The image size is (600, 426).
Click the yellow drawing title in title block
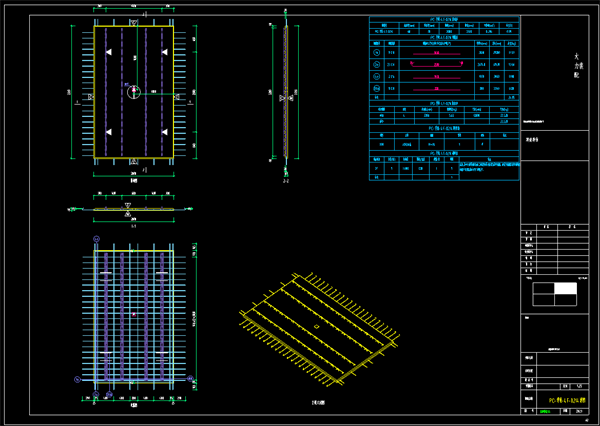(x=567, y=401)
